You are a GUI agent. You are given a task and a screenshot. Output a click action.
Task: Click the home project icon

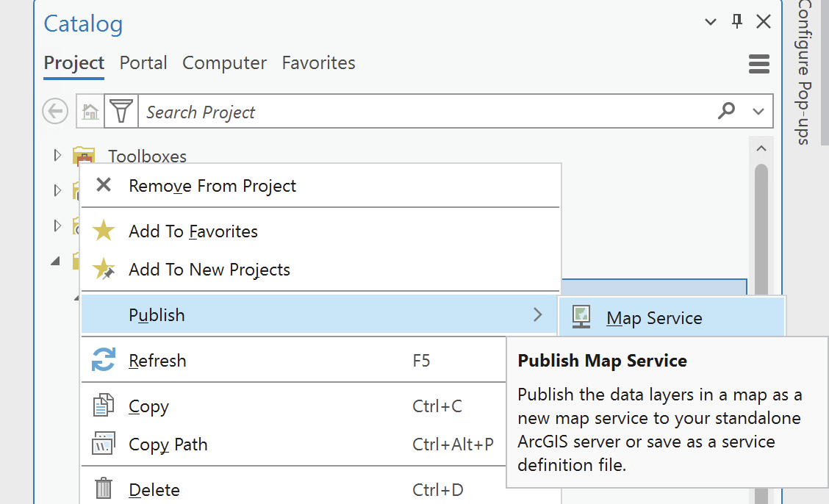coord(90,112)
